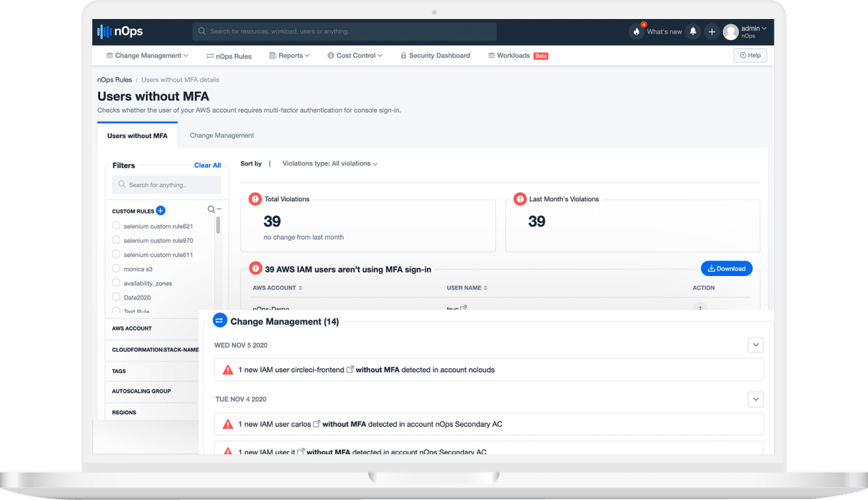The width and height of the screenshot is (868, 500).
Task: Select selenium custom rule621 radio
Action: [116, 226]
